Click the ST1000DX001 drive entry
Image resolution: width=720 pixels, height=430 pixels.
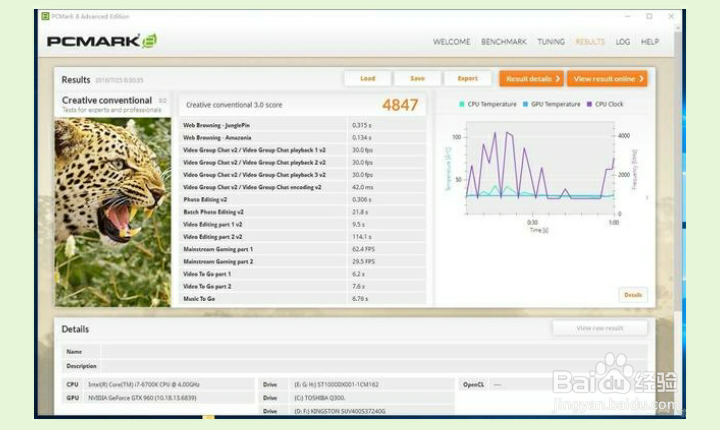pos(336,385)
